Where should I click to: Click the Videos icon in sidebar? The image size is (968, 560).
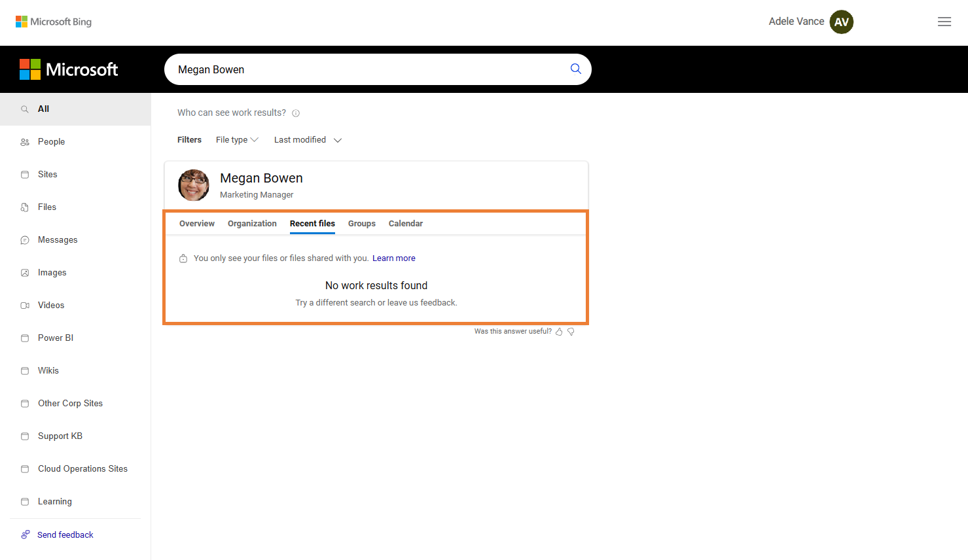pyautogui.click(x=25, y=306)
